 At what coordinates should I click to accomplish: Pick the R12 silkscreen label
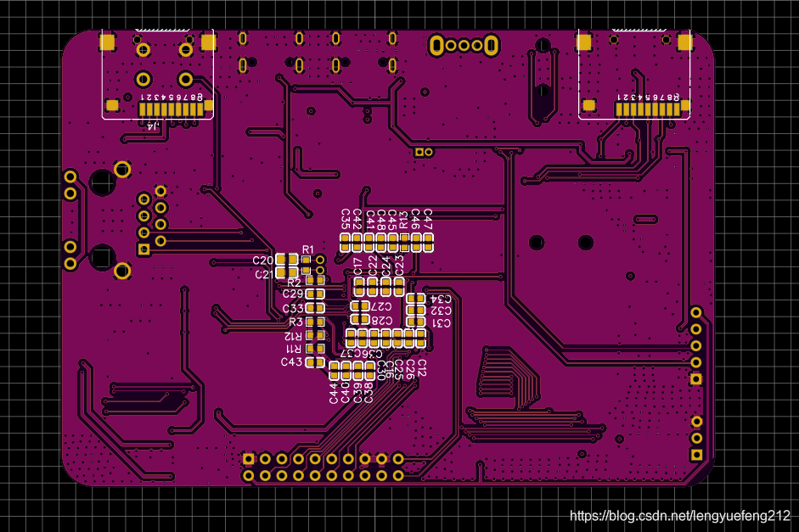(293, 336)
